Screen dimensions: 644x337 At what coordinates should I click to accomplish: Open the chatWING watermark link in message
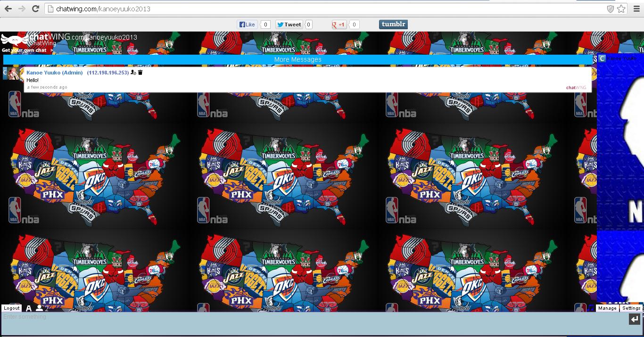tap(576, 88)
